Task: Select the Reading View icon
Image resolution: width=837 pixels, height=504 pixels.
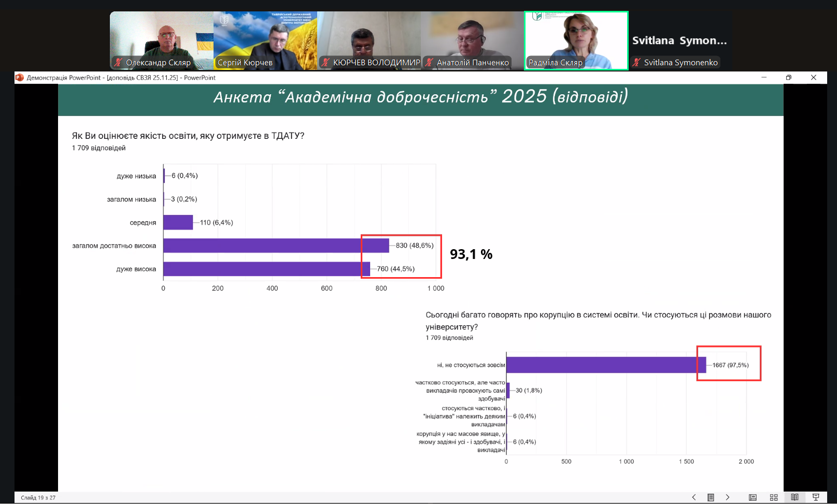Action: 795,497
